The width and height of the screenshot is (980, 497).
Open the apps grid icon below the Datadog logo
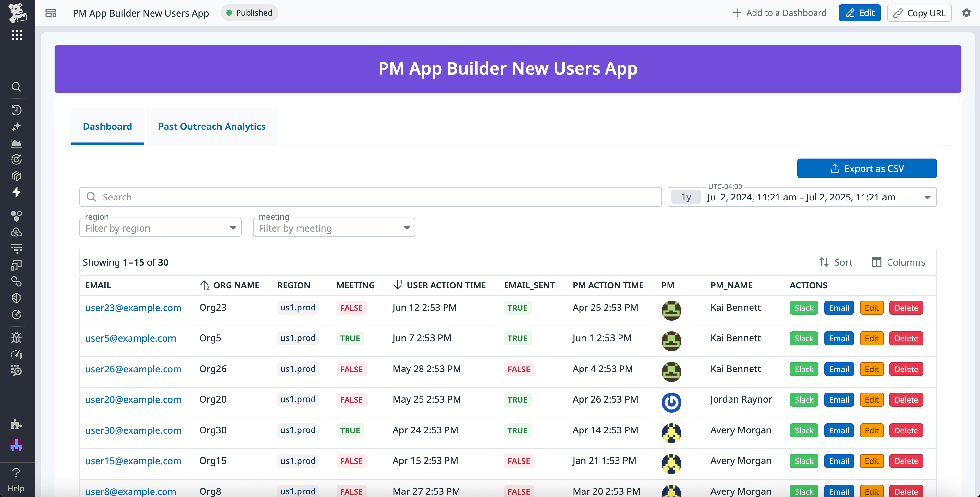tap(17, 35)
